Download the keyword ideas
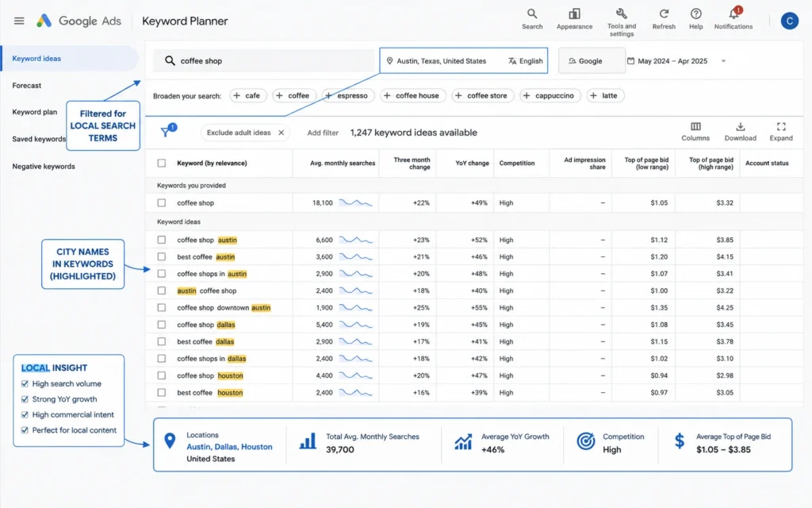 740,131
